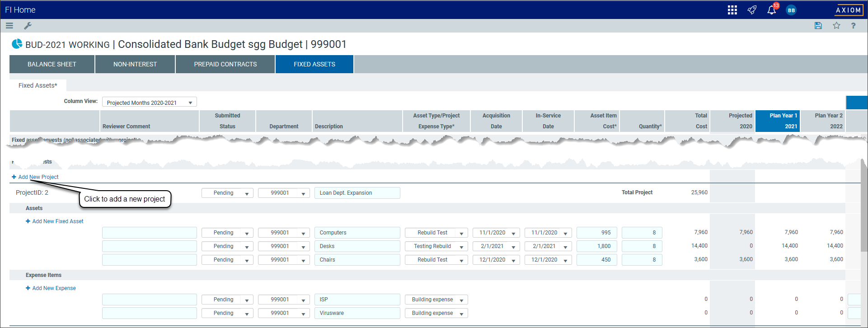This screenshot has height=328, width=868.
Task: Switch to the NON-INTEREST tab
Action: pos(135,64)
